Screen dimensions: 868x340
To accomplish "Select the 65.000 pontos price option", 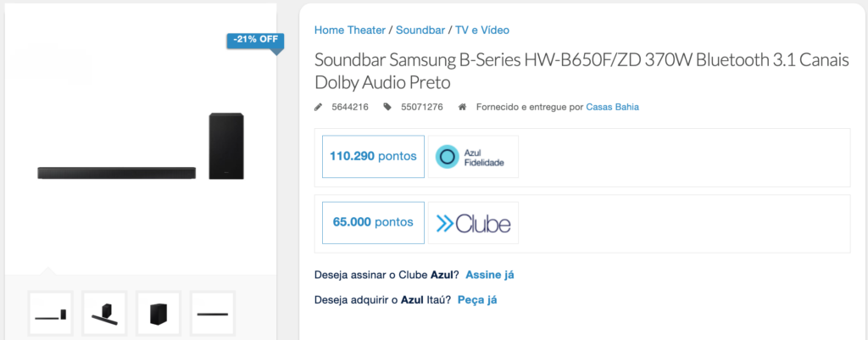I will pos(373,222).
